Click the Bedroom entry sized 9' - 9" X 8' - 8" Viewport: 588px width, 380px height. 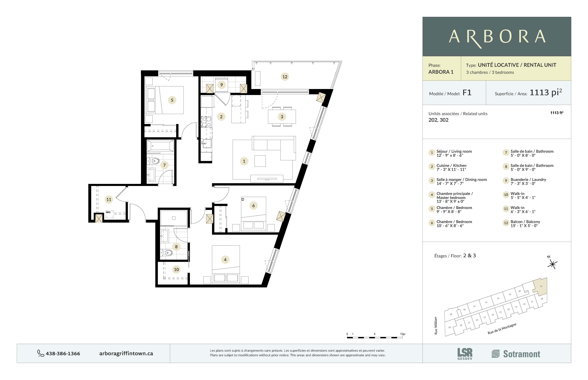454,209
